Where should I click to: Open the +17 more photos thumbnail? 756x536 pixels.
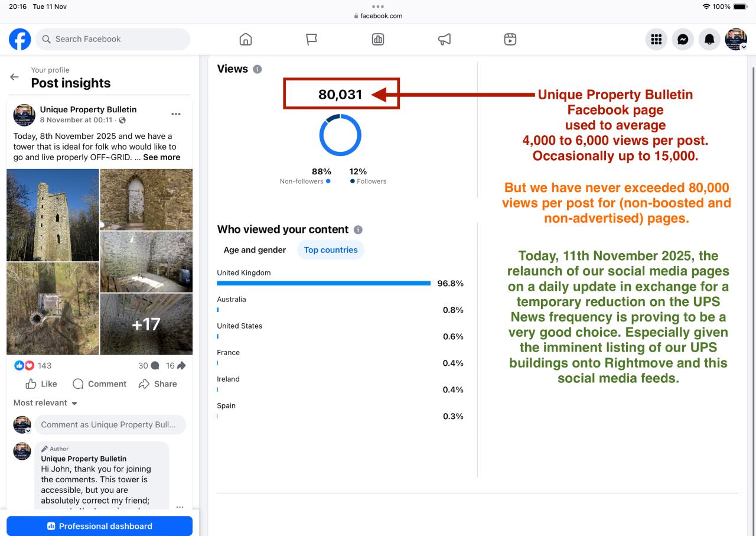pos(146,324)
